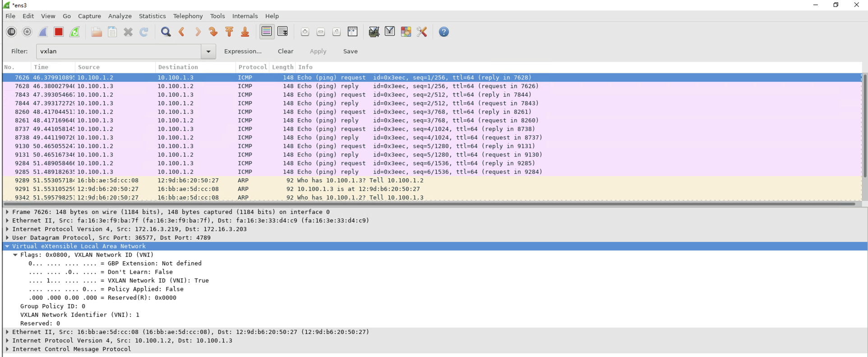
Task: Clear the display filter
Action: (x=286, y=51)
